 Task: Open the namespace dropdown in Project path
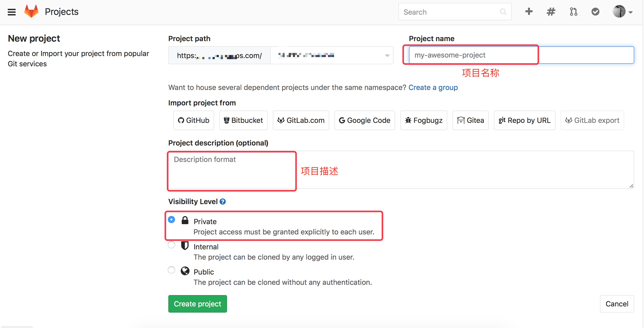332,55
